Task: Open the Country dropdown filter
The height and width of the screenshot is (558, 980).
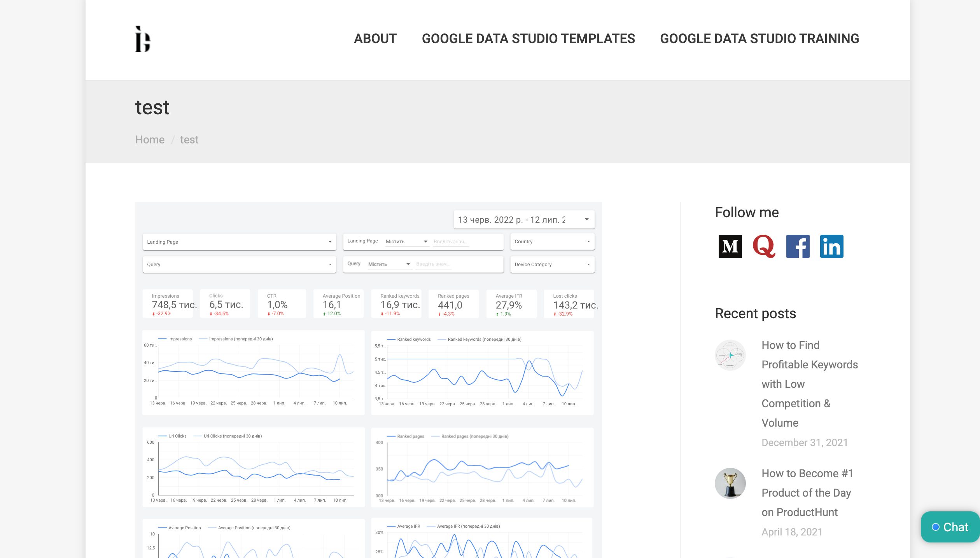Action: 552,242
